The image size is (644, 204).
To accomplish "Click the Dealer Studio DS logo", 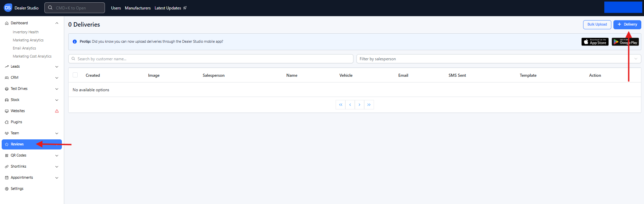I will coord(8,8).
